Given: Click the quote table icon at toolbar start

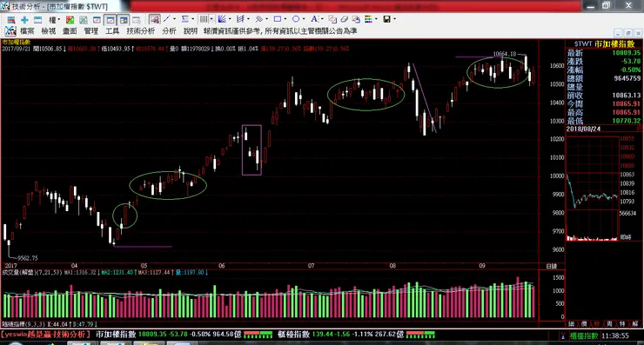Looking at the screenshot, I should pos(11,20).
